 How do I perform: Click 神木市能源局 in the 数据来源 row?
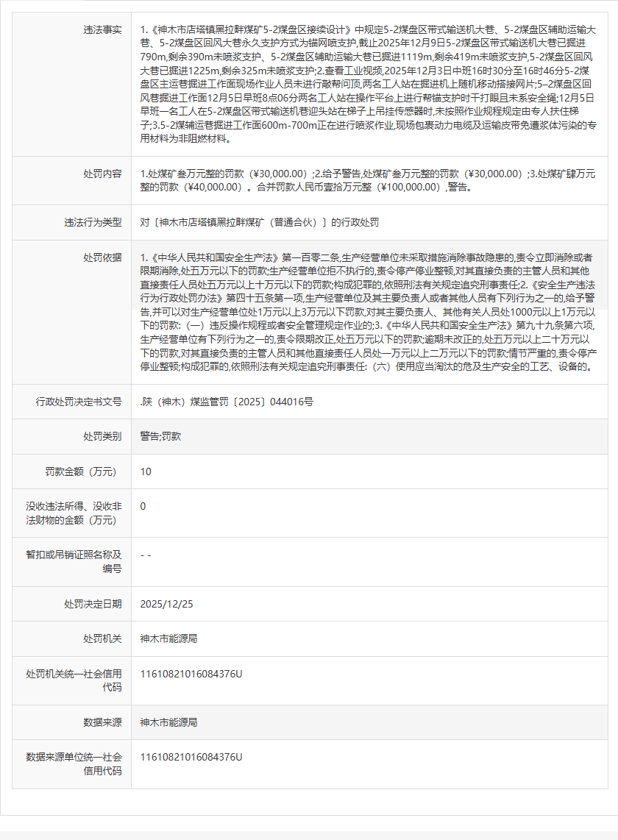[168, 722]
